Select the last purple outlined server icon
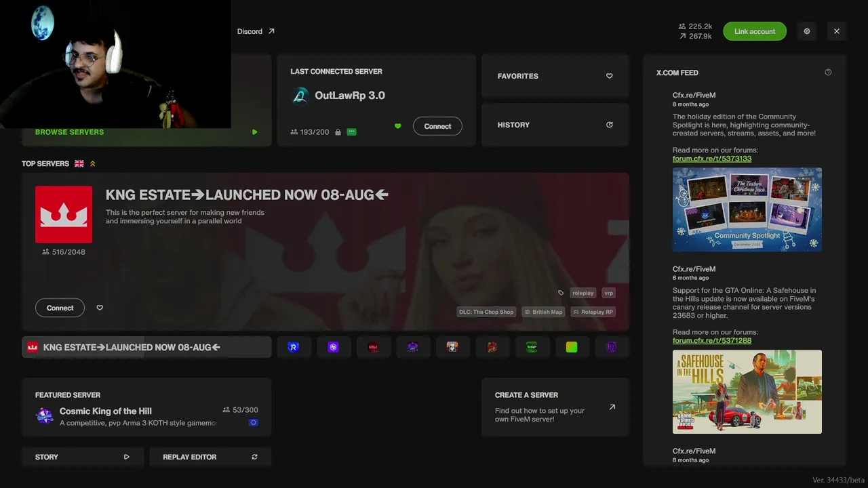 point(611,347)
